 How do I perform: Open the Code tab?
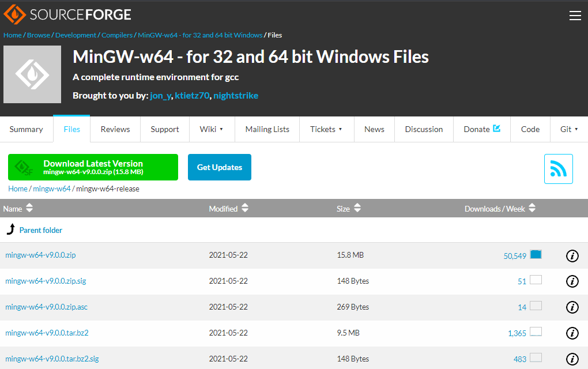click(x=530, y=129)
